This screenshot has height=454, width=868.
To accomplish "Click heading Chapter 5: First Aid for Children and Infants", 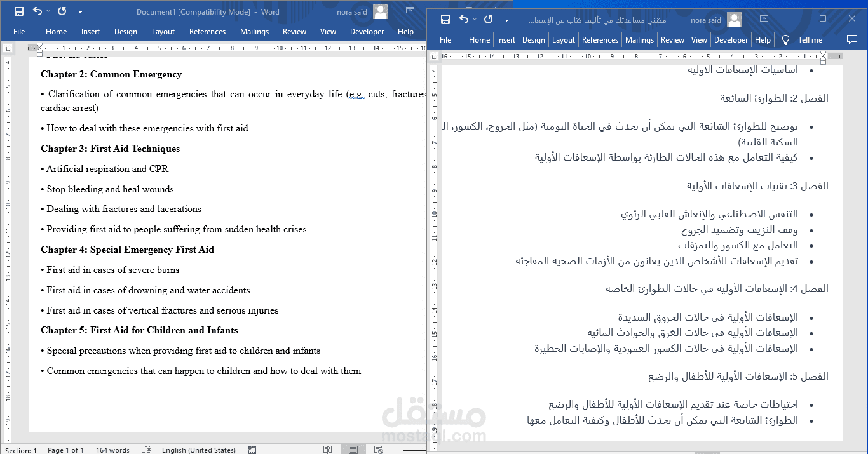I will tap(139, 330).
